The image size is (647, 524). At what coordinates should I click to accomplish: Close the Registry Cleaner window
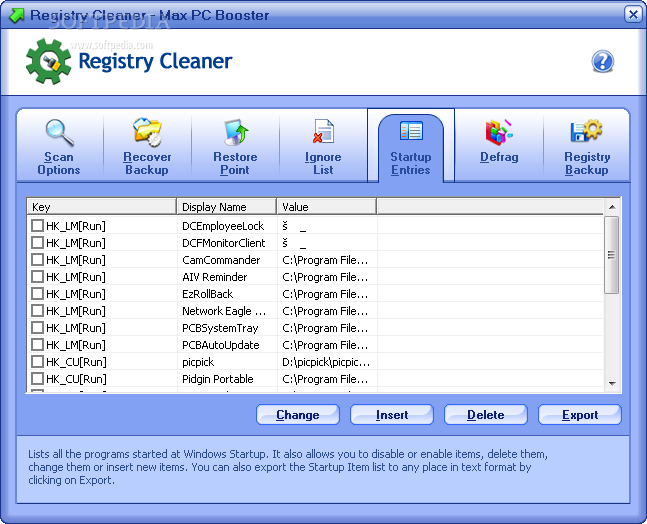point(633,14)
